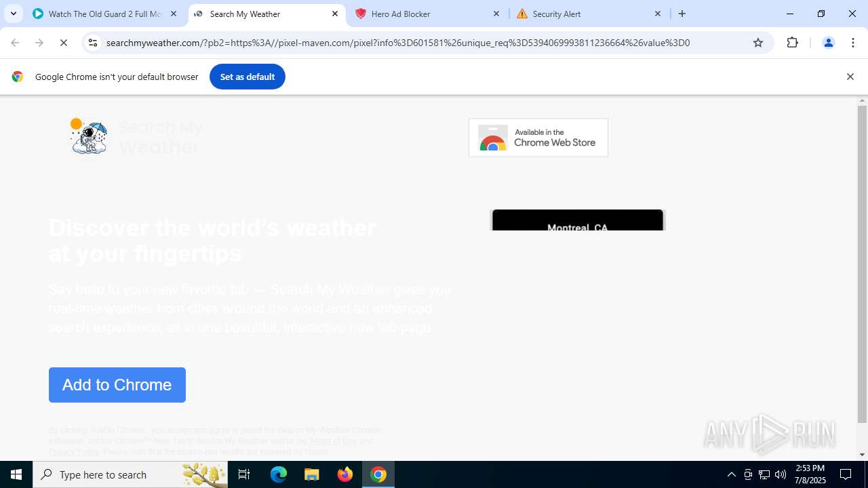Close the Search My Weather tab
The image size is (868, 488).
coord(335,14)
